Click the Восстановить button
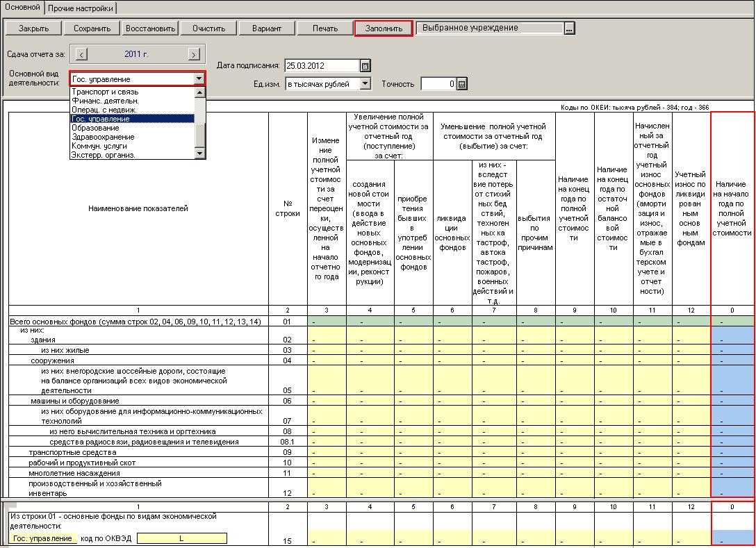This screenshot has height=548, width=756. coord(150,28)
